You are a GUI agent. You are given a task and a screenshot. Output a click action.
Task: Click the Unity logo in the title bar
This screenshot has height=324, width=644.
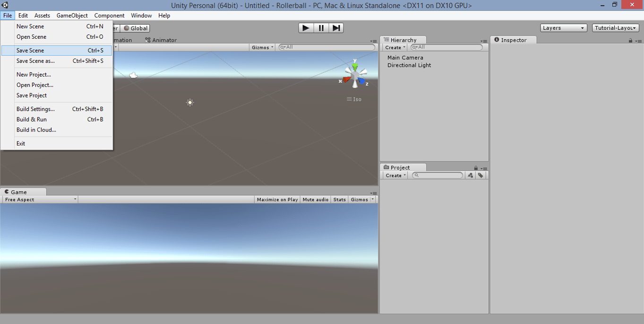[x=5, y=5]
